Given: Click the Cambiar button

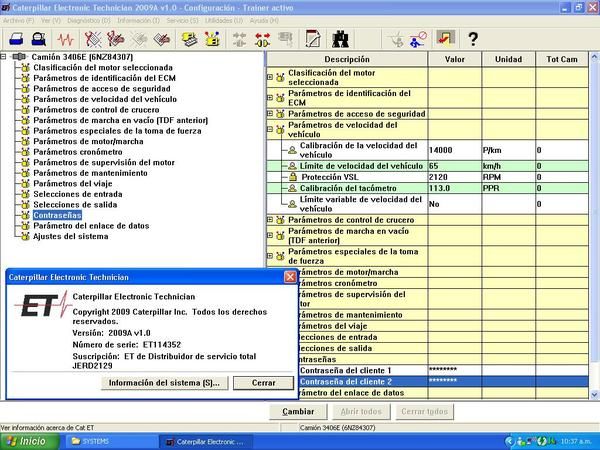Looking at the screenshot, I should point(298,412).
